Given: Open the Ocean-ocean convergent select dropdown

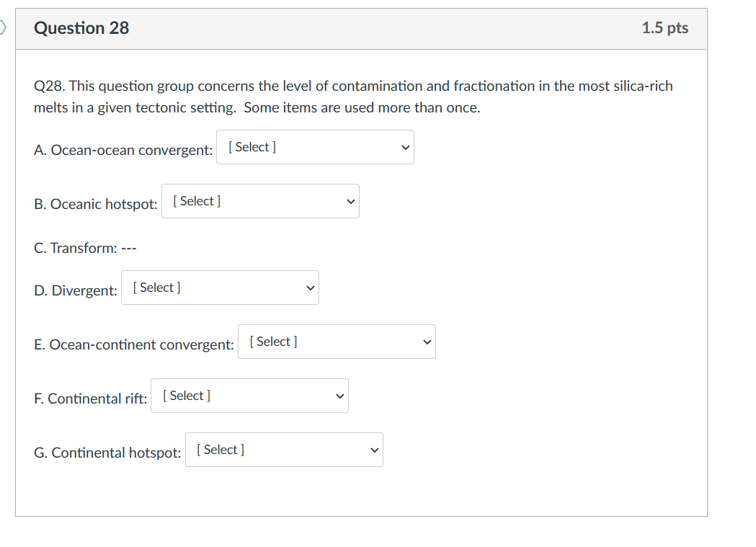Looking at the screenshot, I should (314, 147).
